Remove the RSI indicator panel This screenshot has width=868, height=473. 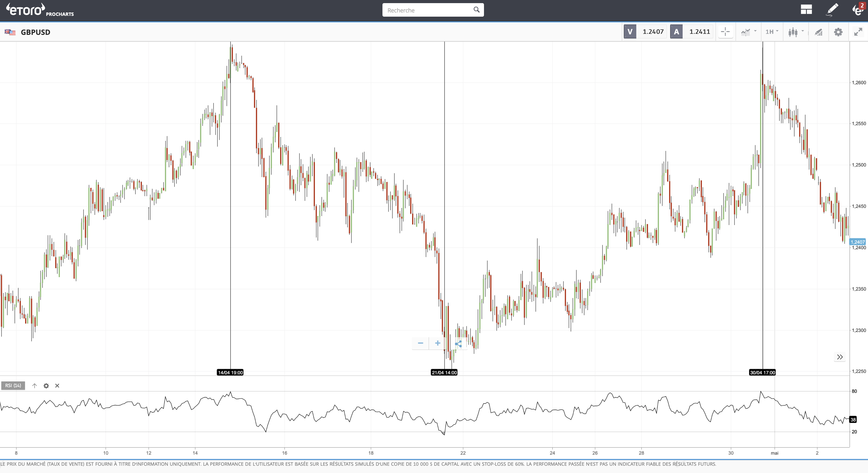tap(57, 386)
